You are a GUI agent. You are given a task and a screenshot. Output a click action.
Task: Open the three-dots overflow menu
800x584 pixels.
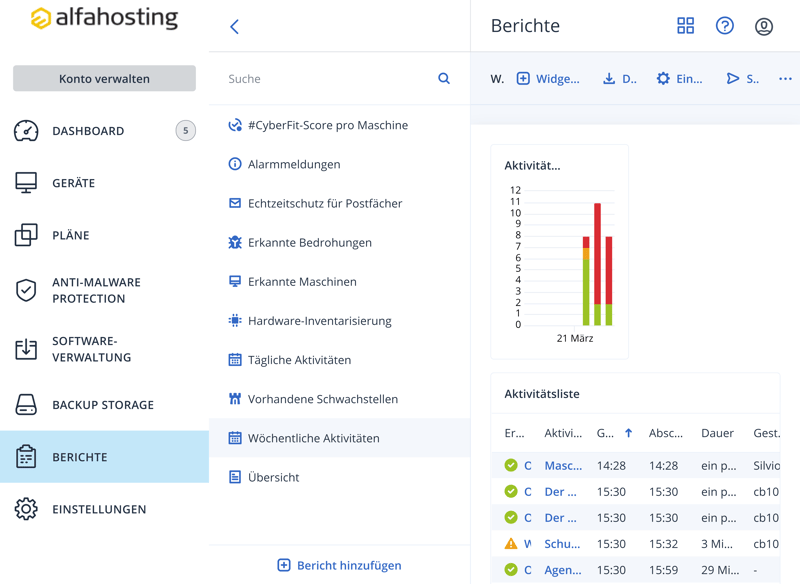[785, 79]
